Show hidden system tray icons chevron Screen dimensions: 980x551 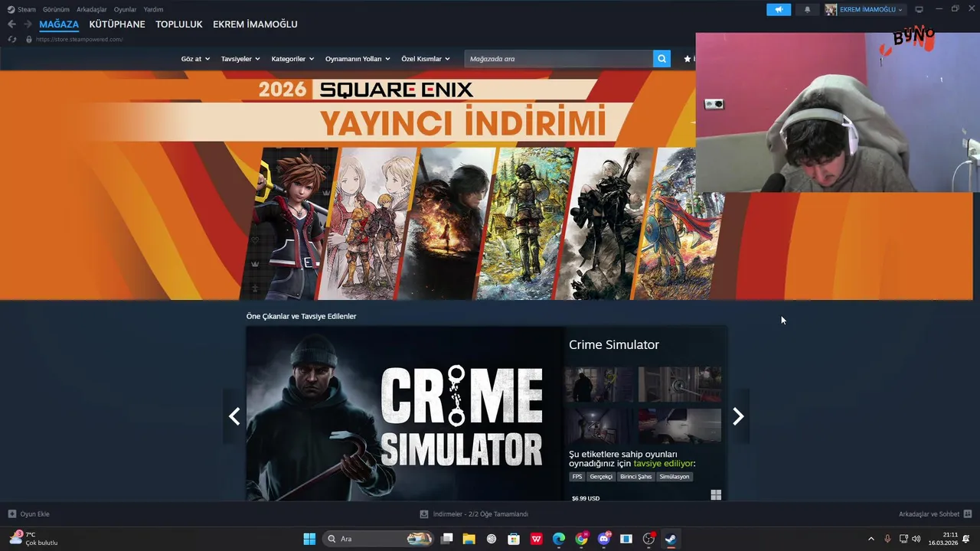click(871, 539)
